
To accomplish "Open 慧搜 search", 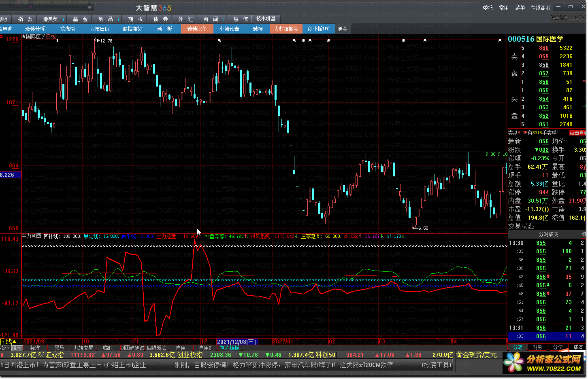I will click(258, 29).
